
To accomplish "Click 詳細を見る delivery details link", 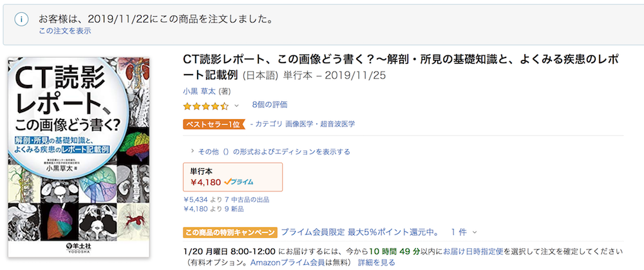I will click(x=377, y=262).
